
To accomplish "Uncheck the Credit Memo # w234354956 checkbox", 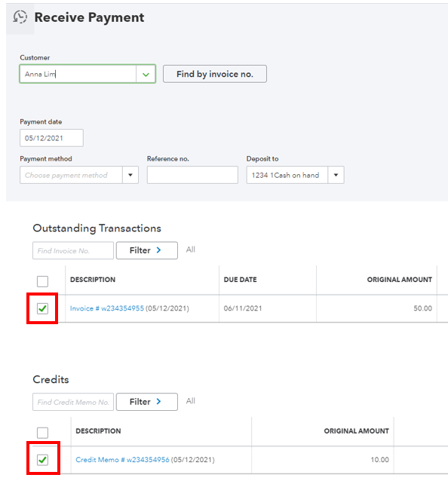I will (x=42, y=460).
